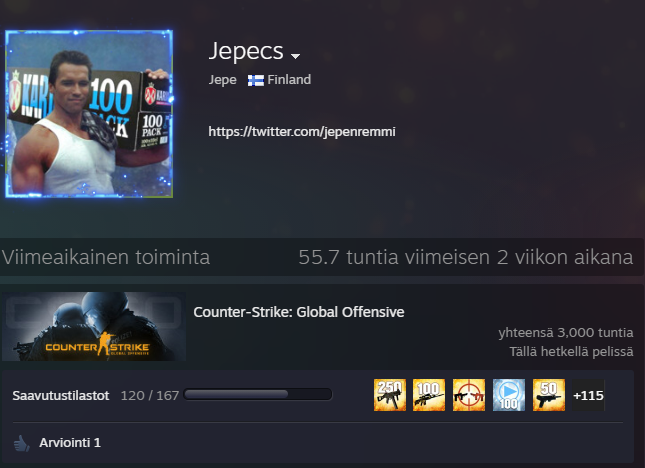Click the achievement progress bar

coord(258,394)
